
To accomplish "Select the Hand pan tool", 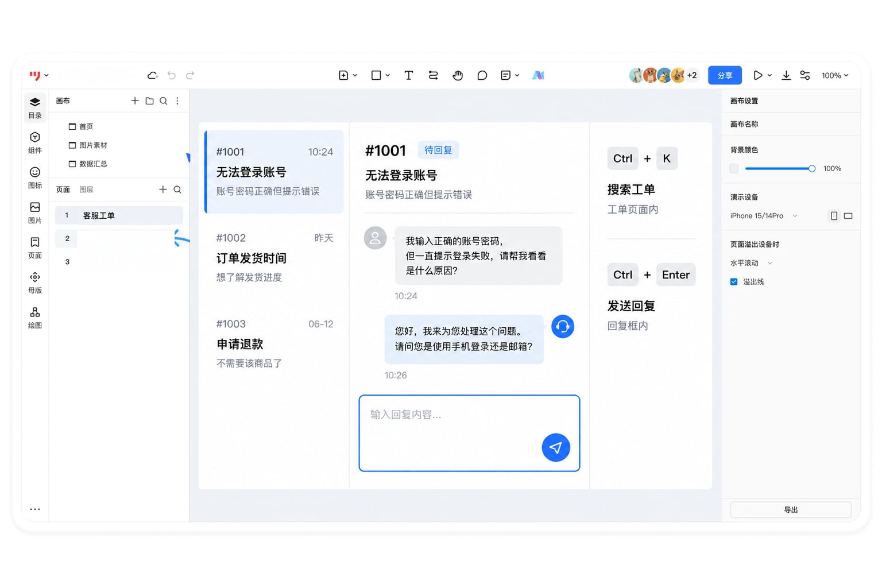I will click(x=458, y=75).
